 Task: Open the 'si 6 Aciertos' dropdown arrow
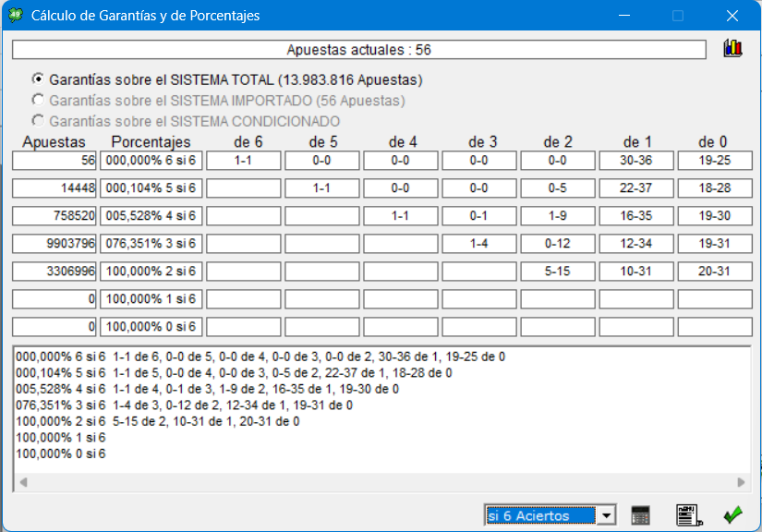point(607,515)
